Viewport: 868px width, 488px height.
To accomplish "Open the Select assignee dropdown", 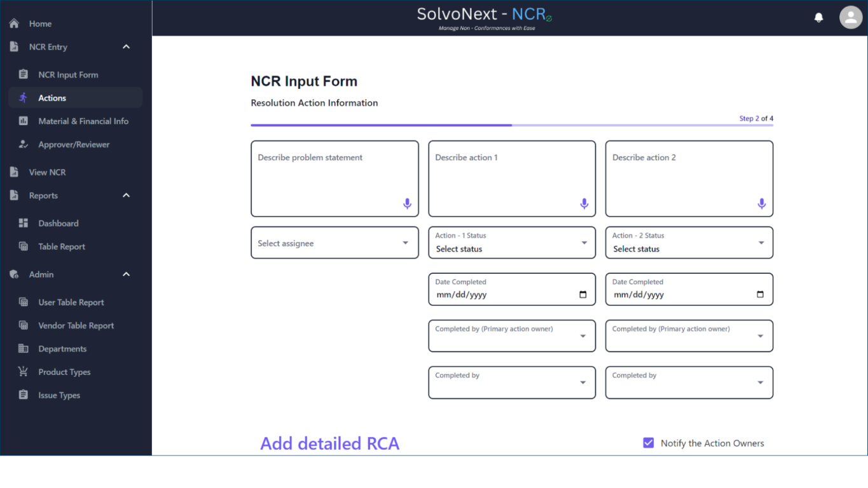I will (334, 243).
